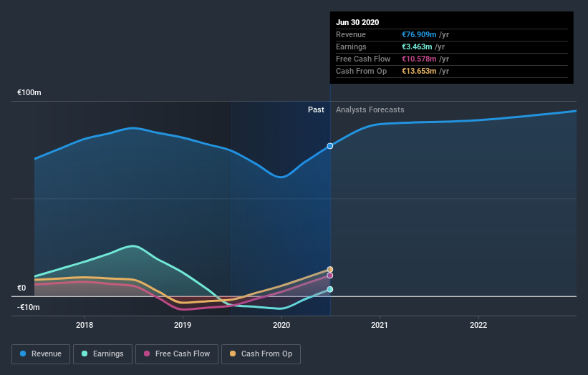Click the €13.653m cash from op value

[419, 71]
